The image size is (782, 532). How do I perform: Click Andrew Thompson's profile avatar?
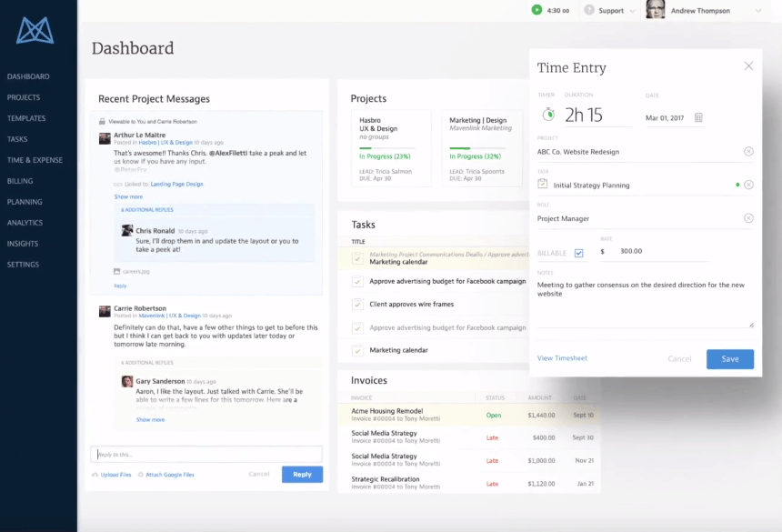tap(655, 10)
